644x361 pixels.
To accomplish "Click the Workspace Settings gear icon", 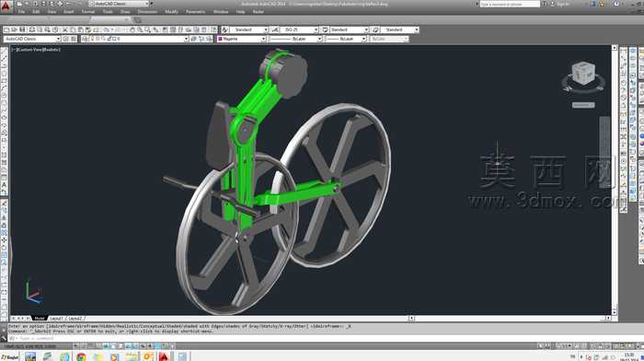I will (x=65, y=39).
